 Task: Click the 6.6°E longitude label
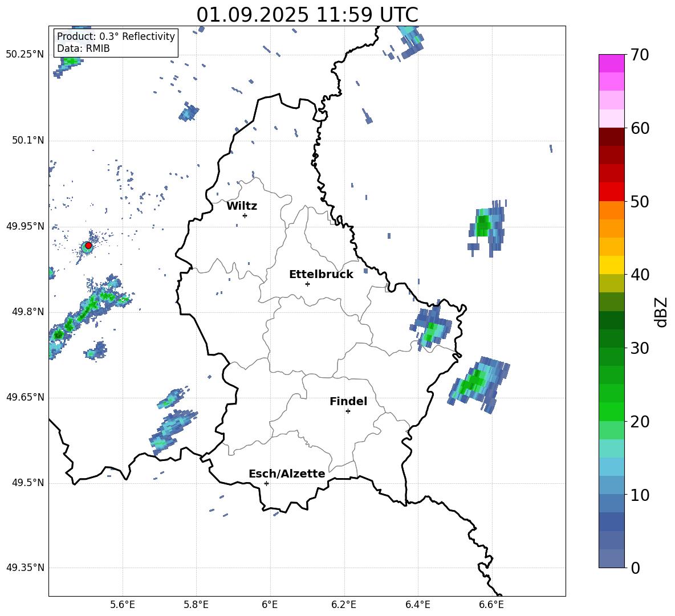[x=491, y=605]
